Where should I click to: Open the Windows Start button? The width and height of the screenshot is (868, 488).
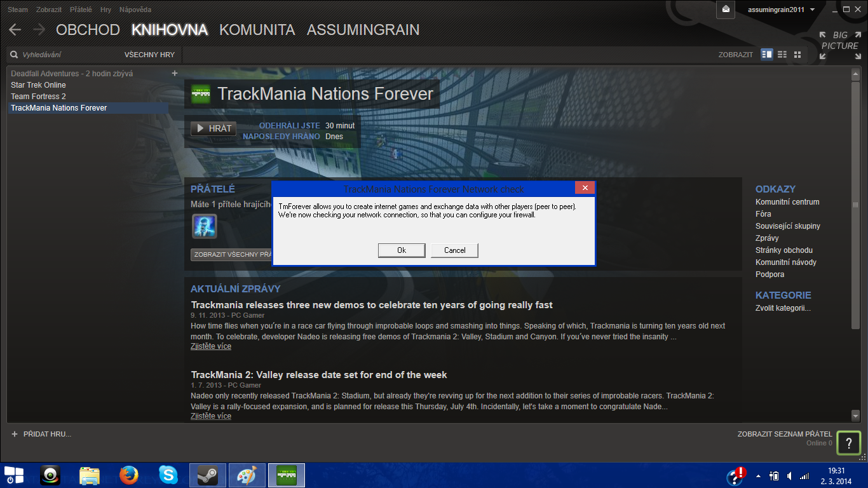click(13, 475)
